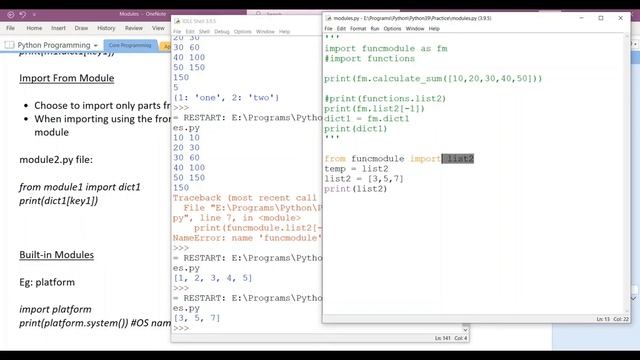Click 'module2.py file:' text in OneNote

tap(56, 160)
